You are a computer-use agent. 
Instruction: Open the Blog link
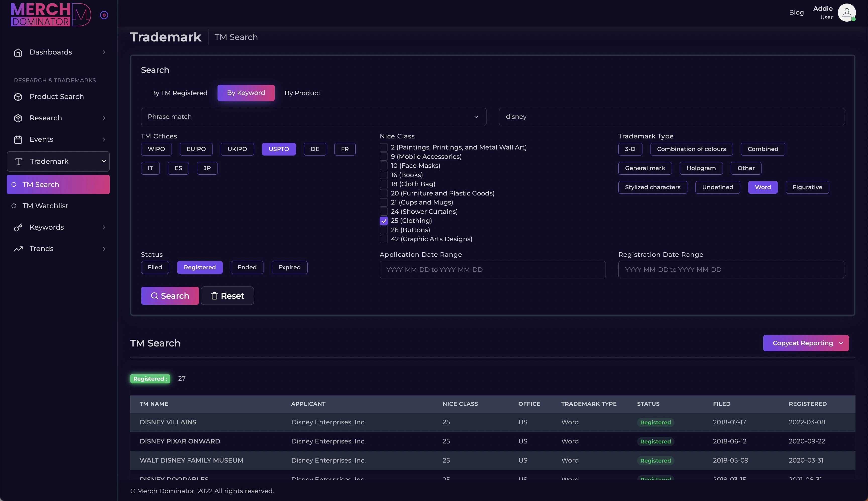tap(796, 12)
